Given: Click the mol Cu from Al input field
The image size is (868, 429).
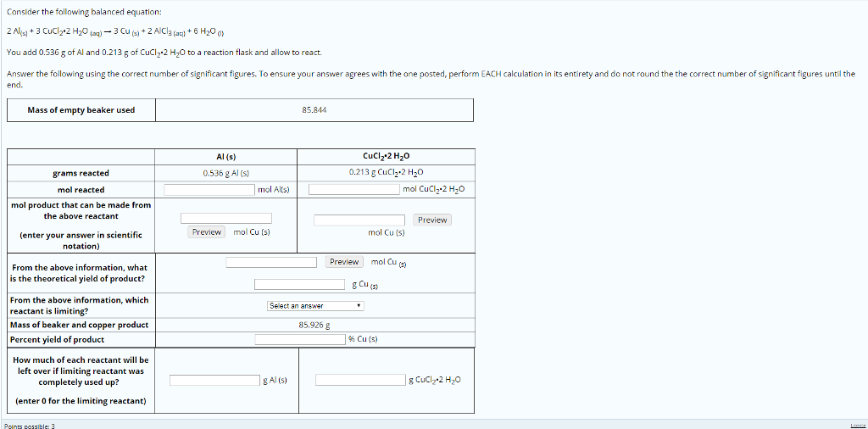Looking at the screenshot, I should tap(225, 219).
